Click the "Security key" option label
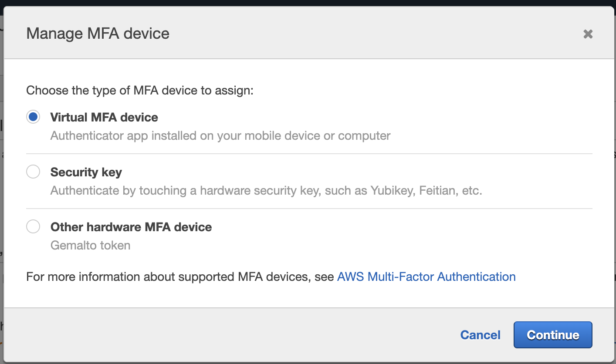This screenshot has height=364, width=616. [x=86, y=172]
